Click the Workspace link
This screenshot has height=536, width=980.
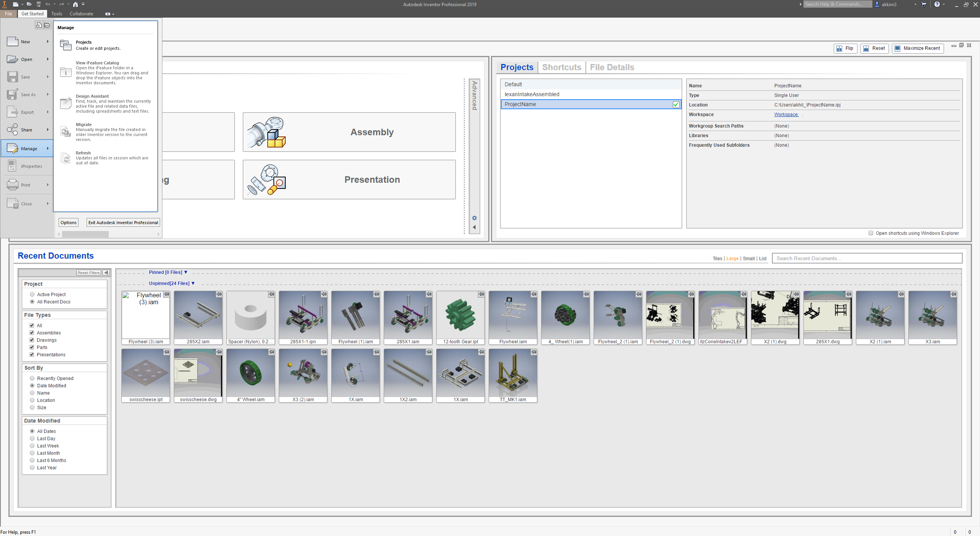click(x=786, y=115)
